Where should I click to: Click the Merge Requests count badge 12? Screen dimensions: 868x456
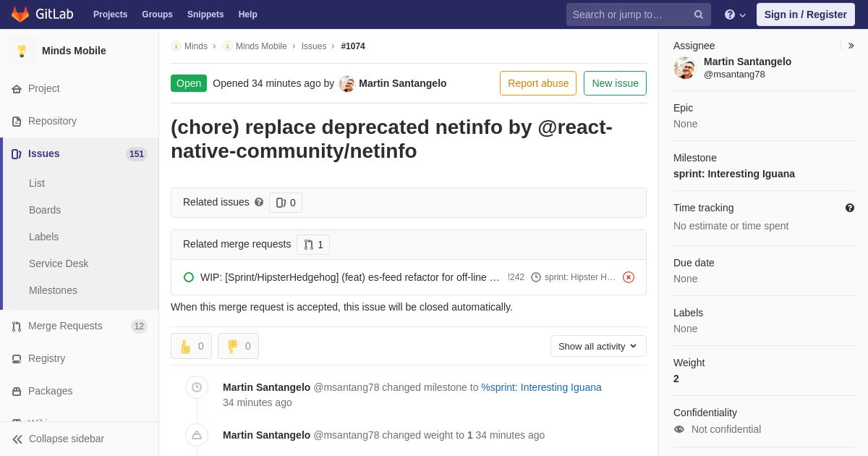click(x=139, y=326)
